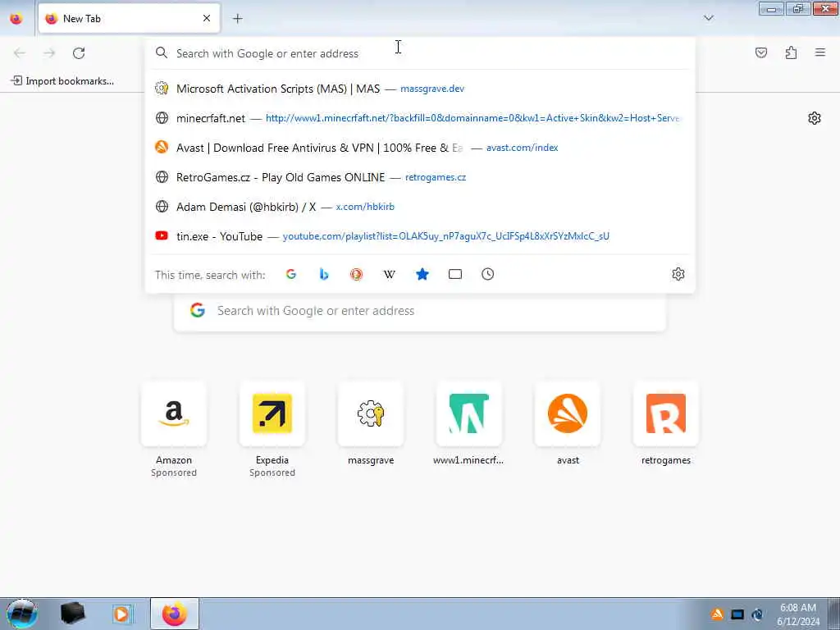Open the Windows Start orb

tap(22, 614)
